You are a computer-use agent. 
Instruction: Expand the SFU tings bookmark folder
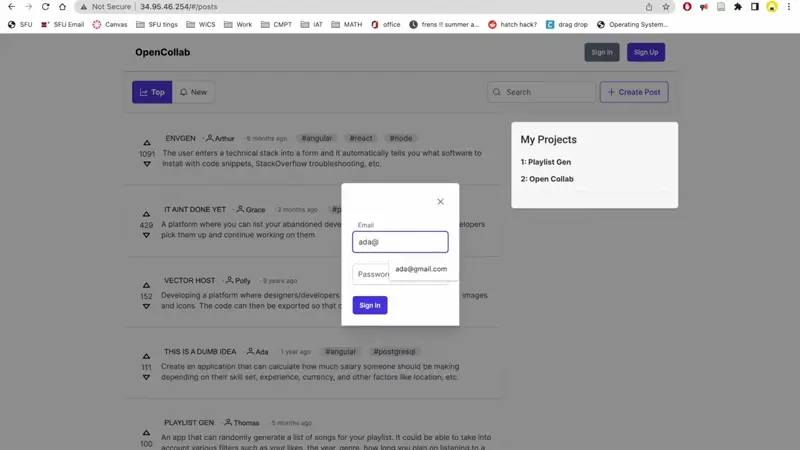[157, 24]
